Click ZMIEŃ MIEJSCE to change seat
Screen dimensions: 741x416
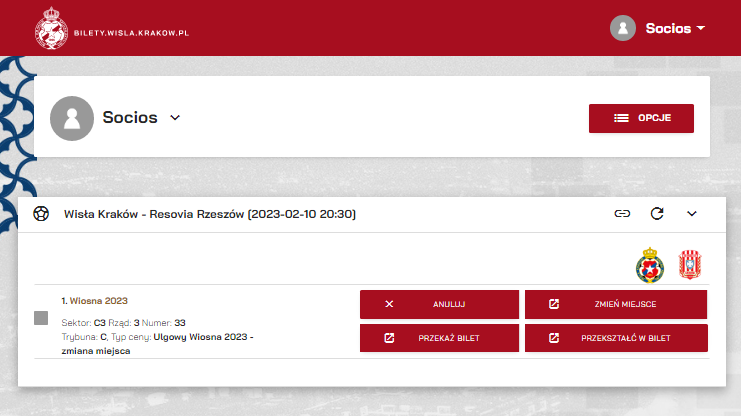[616, 304]
